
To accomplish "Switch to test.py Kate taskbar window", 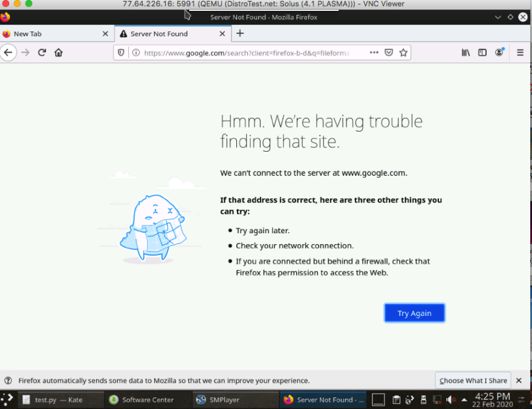I will click(x=60, y=400).
